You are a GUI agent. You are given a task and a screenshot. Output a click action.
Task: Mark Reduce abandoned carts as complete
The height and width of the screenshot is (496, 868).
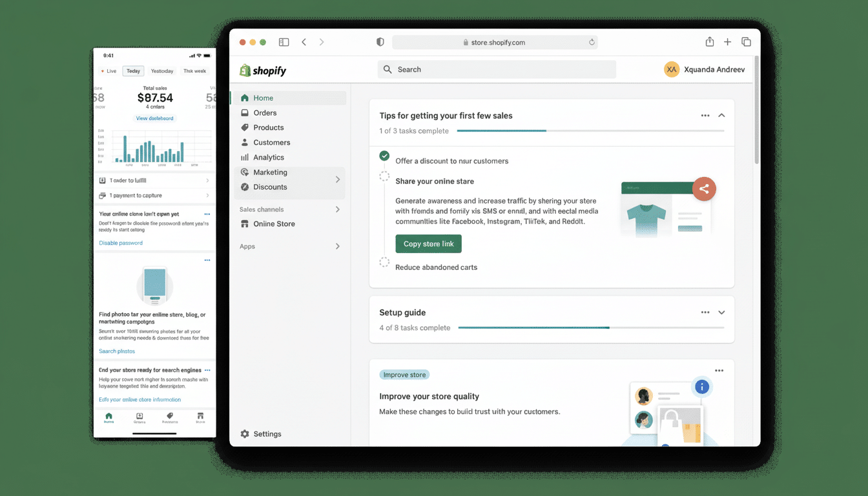tap(384, 262)
